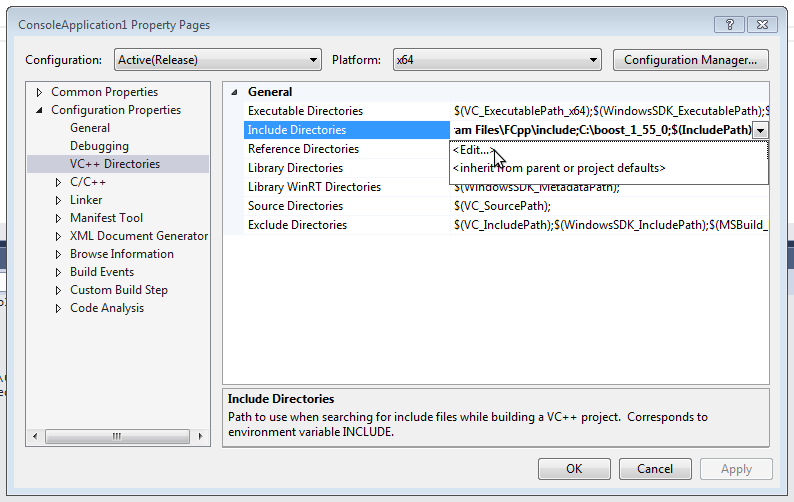794x502 pixels.
Task: Click the Cancel button
Action: click(x=654, y=469)
